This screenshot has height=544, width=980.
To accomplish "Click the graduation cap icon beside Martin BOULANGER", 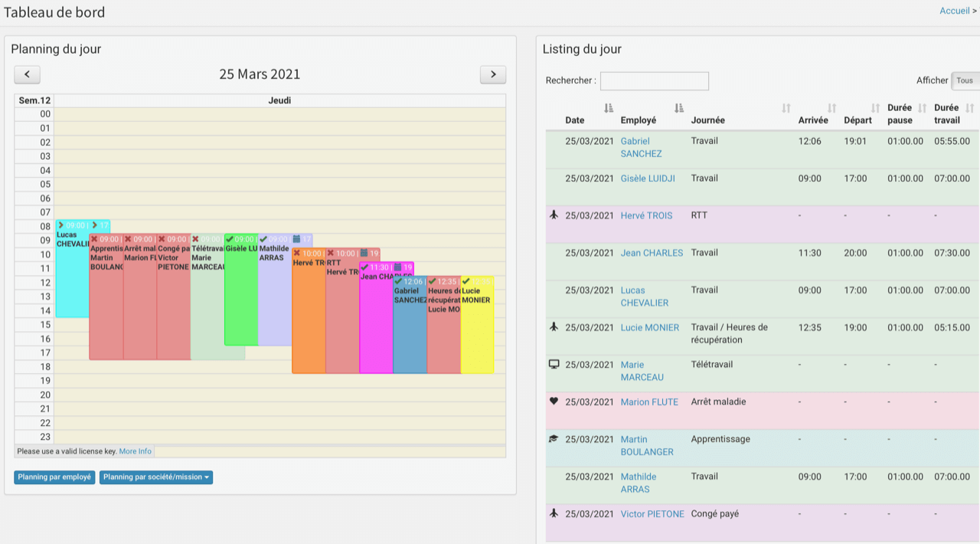I will (x=554, y=439).
